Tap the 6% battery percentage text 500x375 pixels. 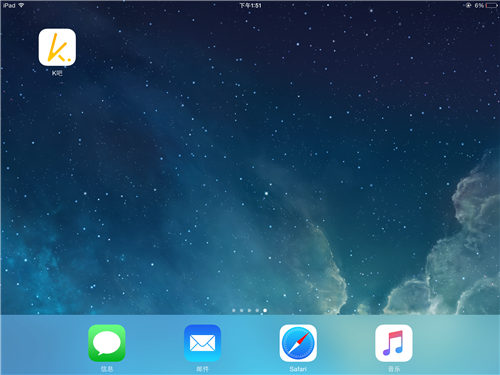[x=479, y=5]
